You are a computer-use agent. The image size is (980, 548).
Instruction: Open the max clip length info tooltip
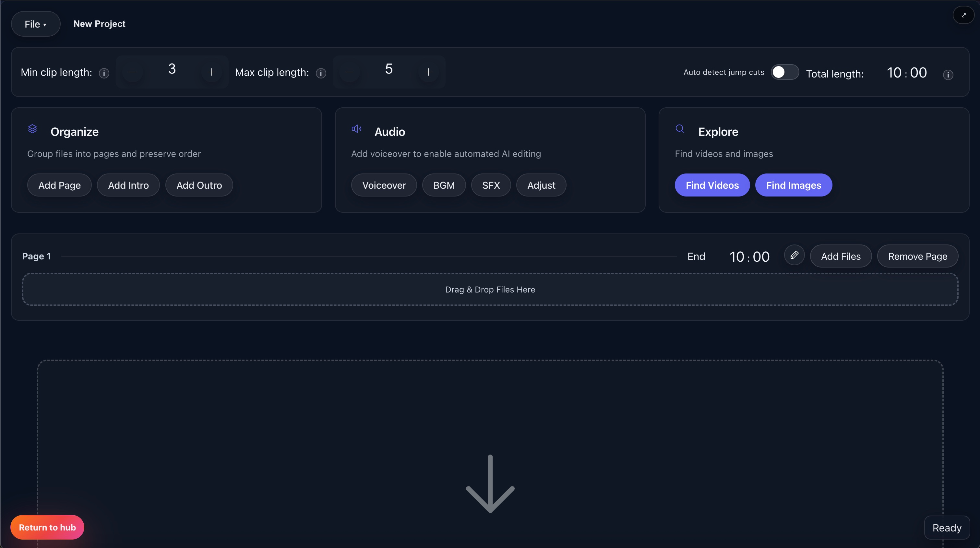[x=321, y=73]
